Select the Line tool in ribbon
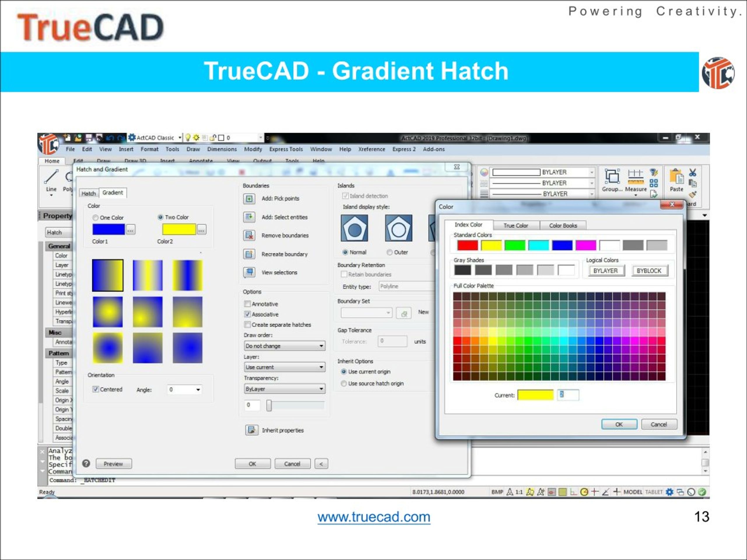747x560 pixels. (51, 182)
